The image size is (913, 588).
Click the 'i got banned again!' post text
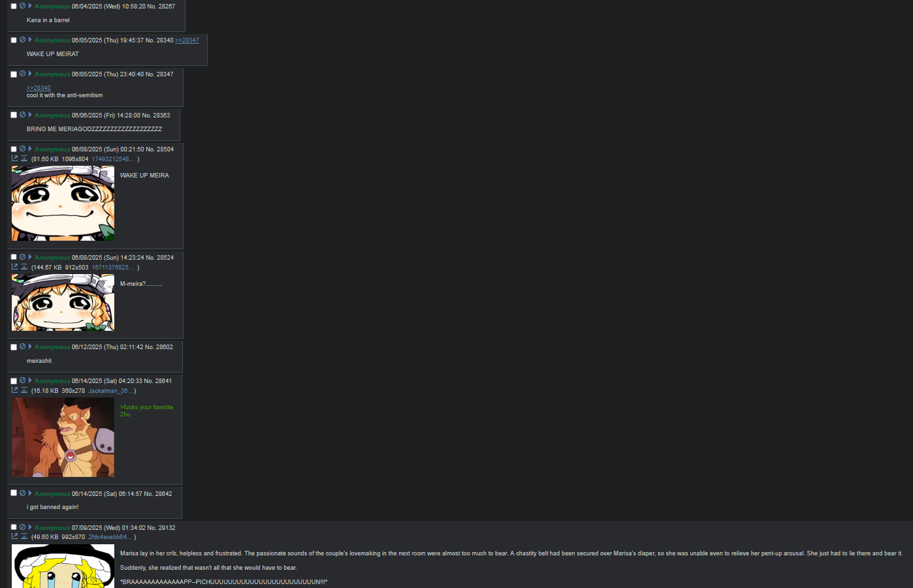tap(52, 507)
